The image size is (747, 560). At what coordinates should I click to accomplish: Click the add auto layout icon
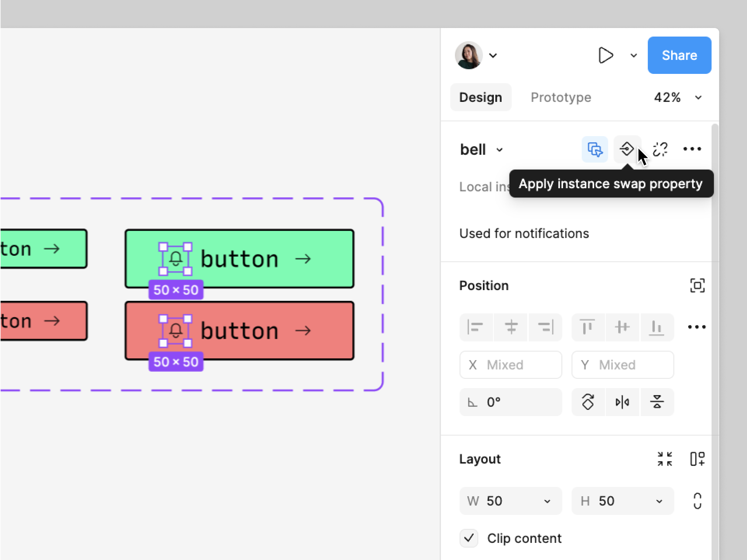point(698,459)
